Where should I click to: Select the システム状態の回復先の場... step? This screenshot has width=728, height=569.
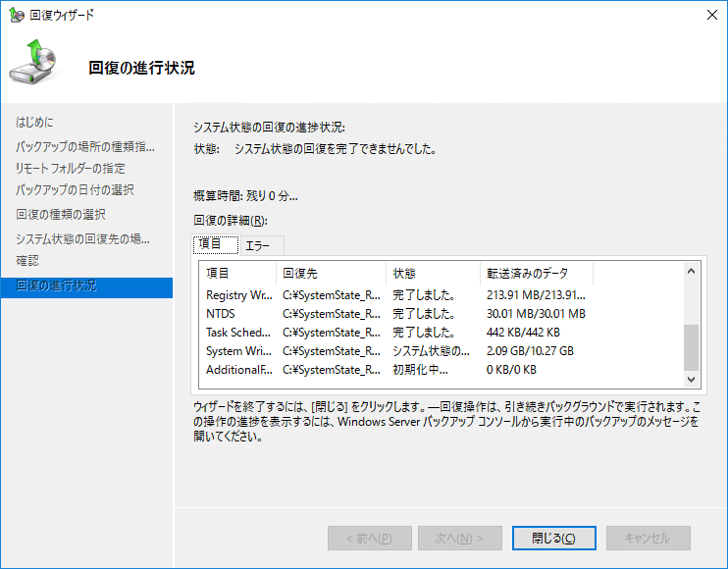coord(82,238)
